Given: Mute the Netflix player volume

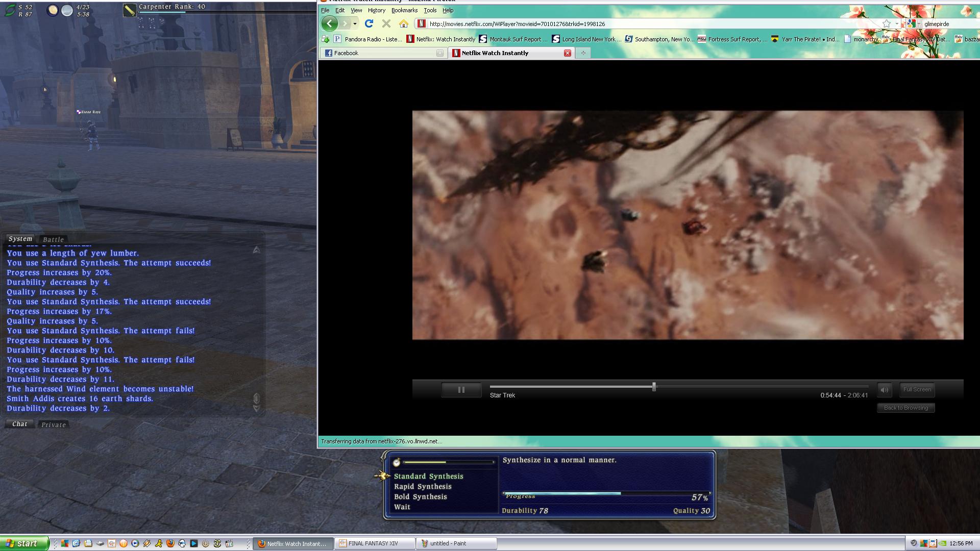Looking at the screenshot, I should [885, 390].
